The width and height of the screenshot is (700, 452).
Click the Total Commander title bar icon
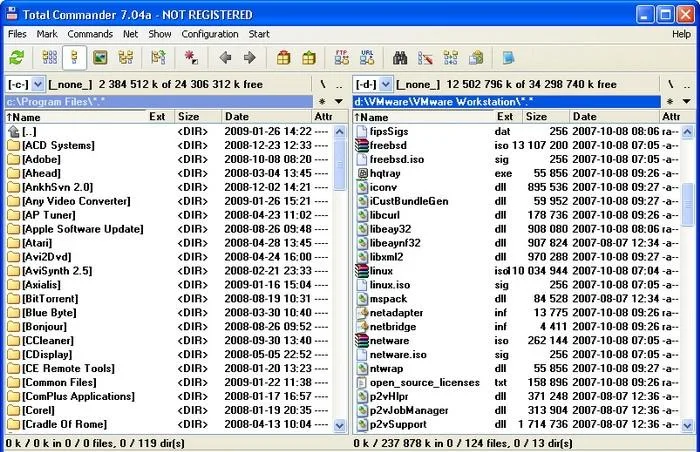click(x=12, y=14)
